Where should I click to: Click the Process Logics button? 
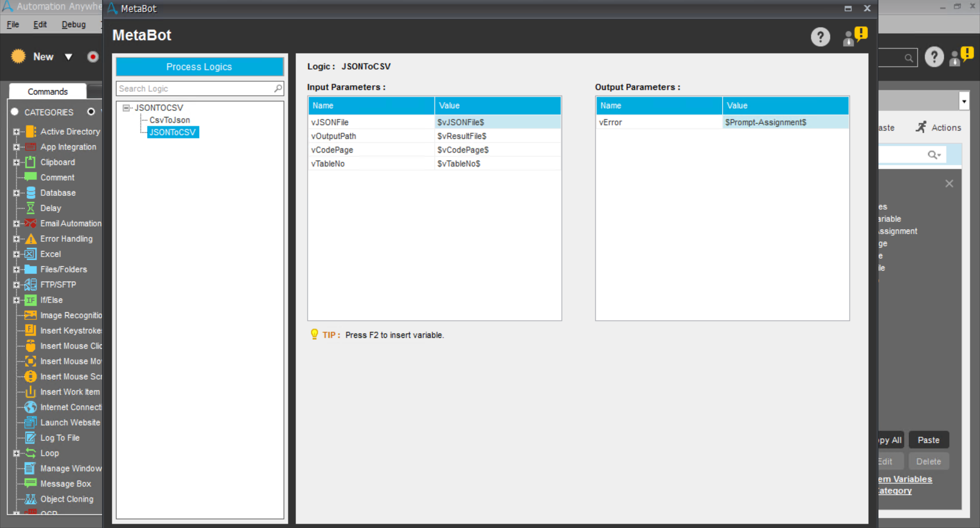click(x=199, y=67)
